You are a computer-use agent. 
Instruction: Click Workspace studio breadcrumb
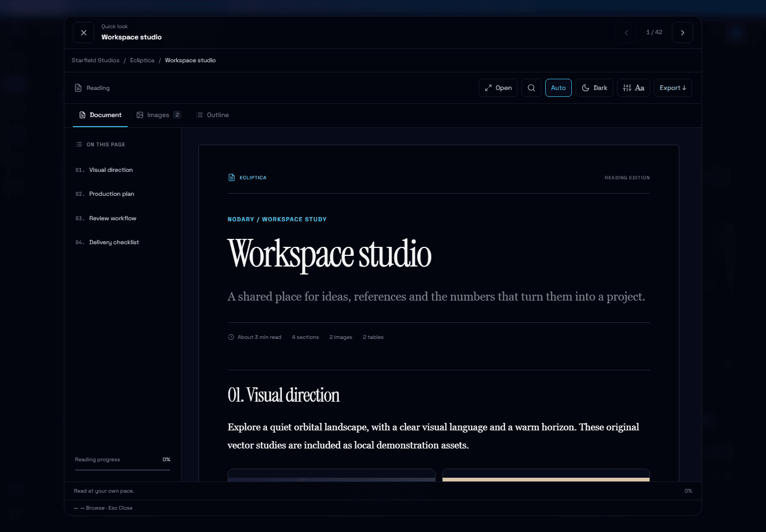[190, 60]
